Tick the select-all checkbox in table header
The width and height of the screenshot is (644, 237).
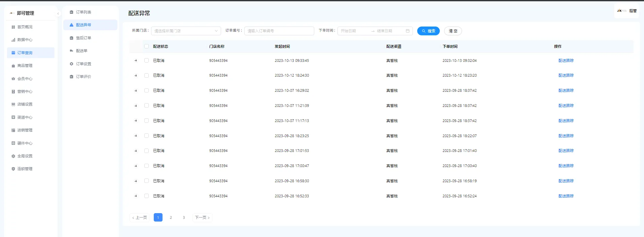[146, 46]
